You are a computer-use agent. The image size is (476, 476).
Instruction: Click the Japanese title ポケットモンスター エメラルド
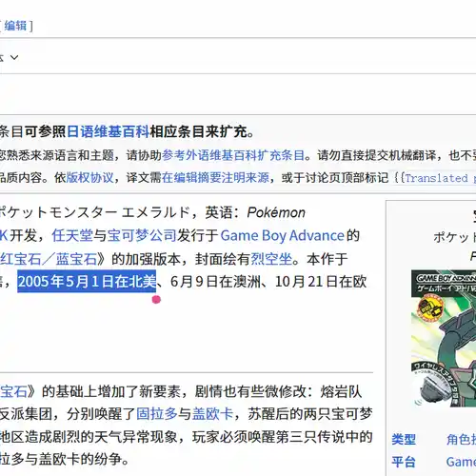(95, 212)
